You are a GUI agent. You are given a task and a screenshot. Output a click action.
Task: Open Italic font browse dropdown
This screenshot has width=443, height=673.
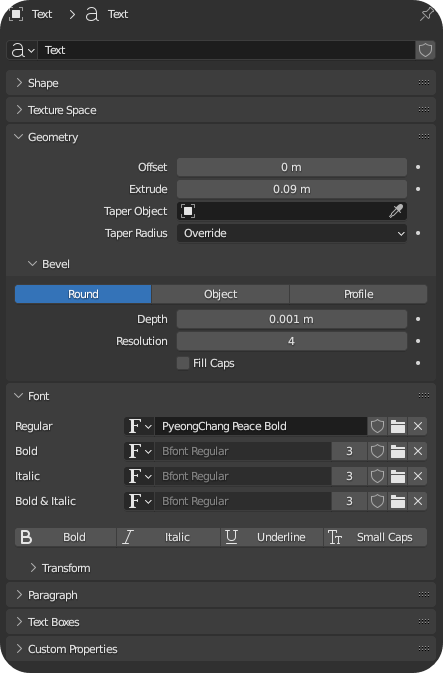click(140, 476)
